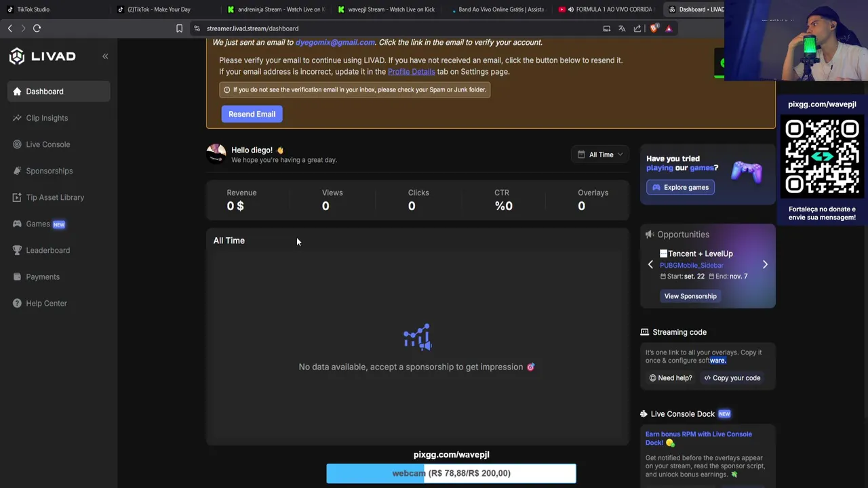The height and width of the screenshot is (488, 868).
Task: Open Earn bonus RPM with Live Console Dock link
Action: (x=698, y=439)
